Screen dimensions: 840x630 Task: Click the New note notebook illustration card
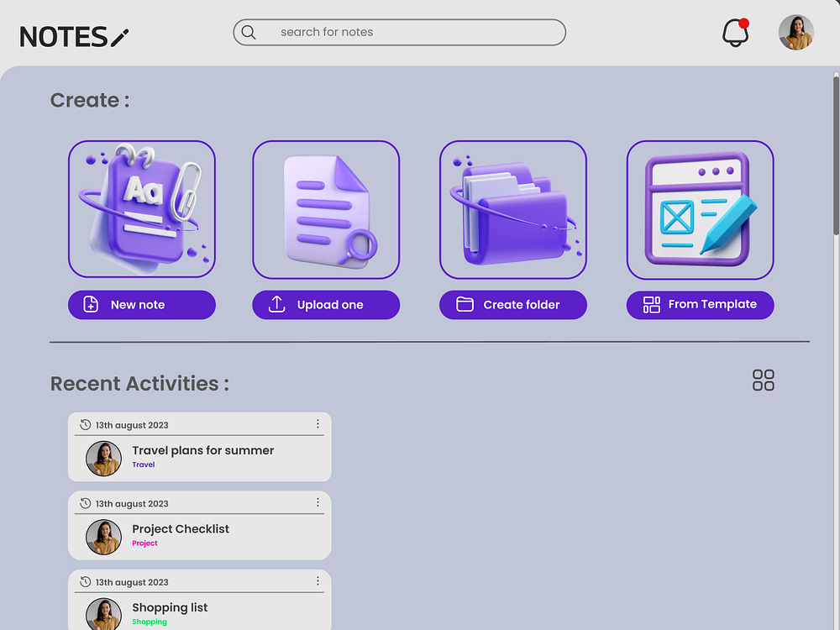coord(142,209)
